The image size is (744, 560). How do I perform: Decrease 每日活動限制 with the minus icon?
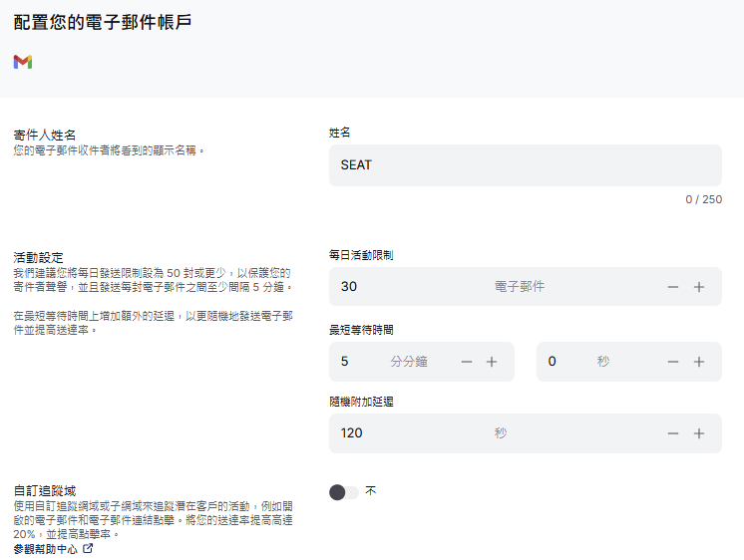coord(673,287)
